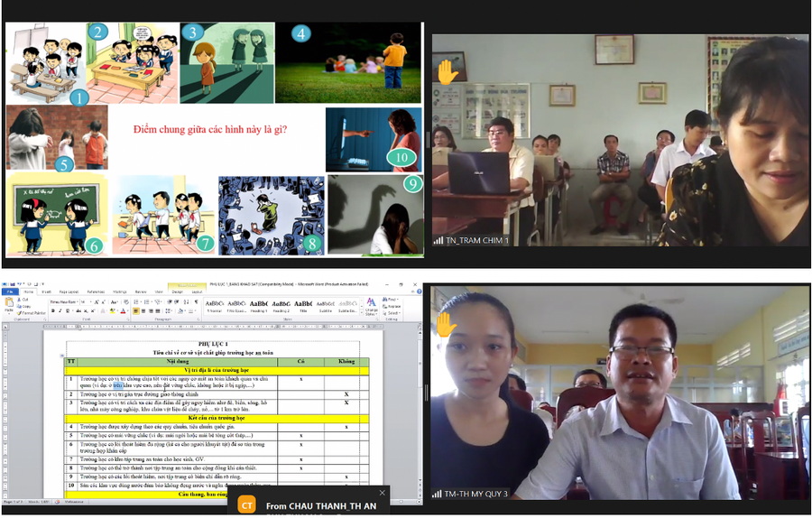
Task: Toggle Italic formatting in the Font group
Action: click(x=60, y=310)
